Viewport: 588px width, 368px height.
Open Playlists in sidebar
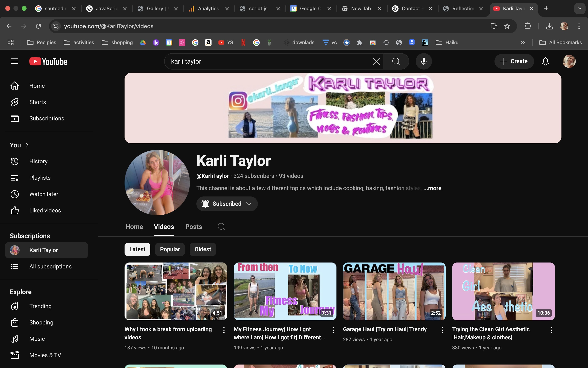click(47, 178)
